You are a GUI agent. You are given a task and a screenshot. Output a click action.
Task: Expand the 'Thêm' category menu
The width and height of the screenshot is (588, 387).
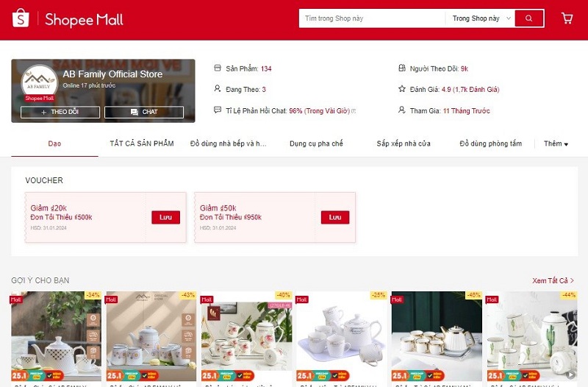[x=556, y=143]
